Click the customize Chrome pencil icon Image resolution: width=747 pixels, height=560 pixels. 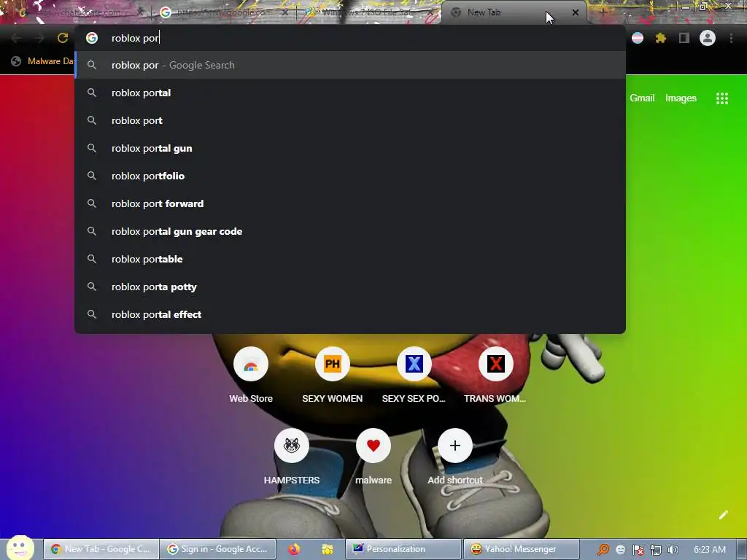(x=723, y=515)
